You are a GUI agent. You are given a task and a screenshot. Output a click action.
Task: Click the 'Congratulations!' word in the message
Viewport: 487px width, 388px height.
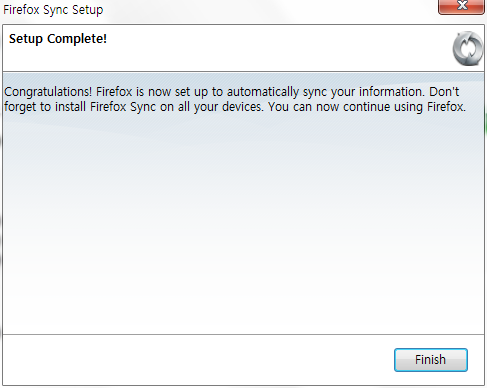48,92
